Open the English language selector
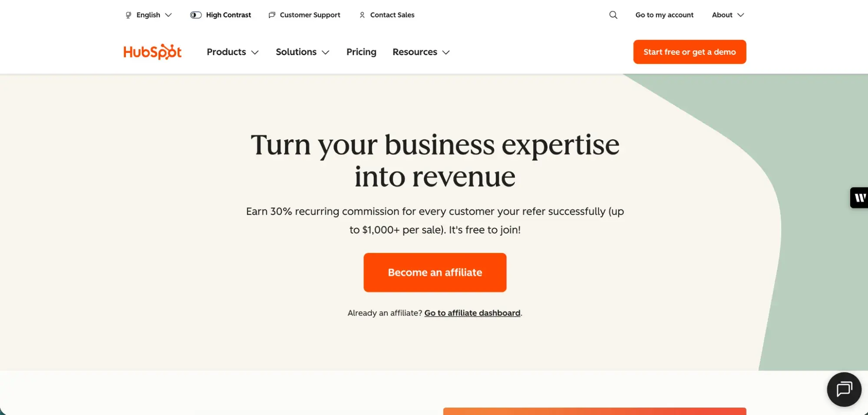Image resolution: width=868 pixels, height=415 pixels. (x=148, y=15)
